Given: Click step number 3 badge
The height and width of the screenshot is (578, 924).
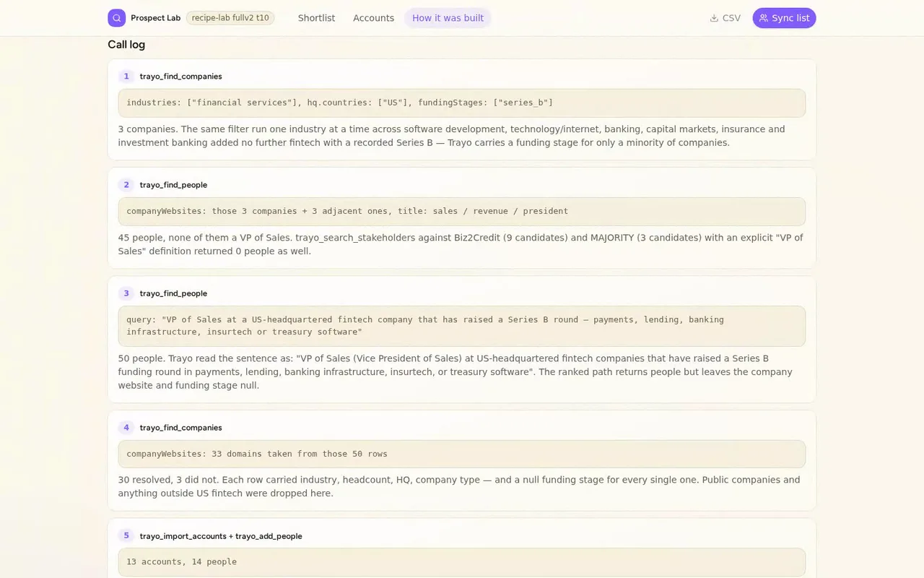Looking at the screenshot, I should (126, 293).
